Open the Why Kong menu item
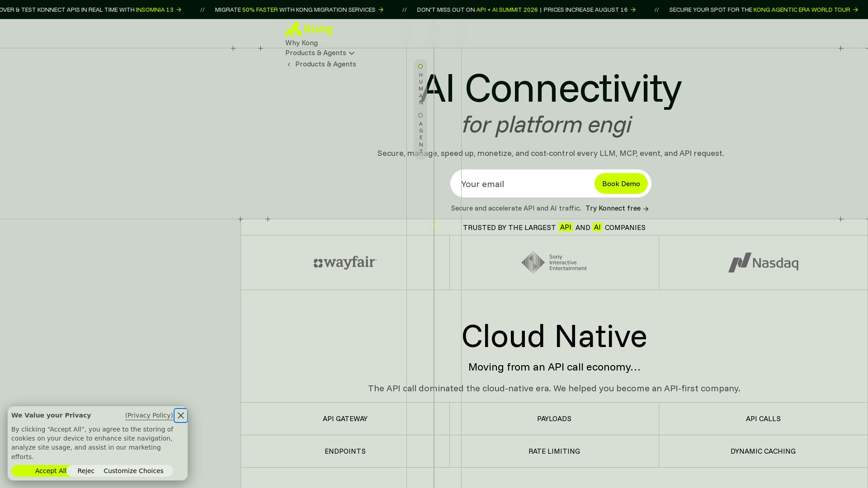 (302, 43)
